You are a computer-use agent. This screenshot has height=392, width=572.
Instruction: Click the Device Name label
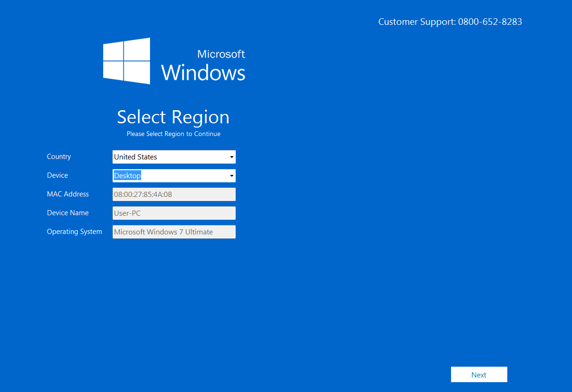point(68,213)
